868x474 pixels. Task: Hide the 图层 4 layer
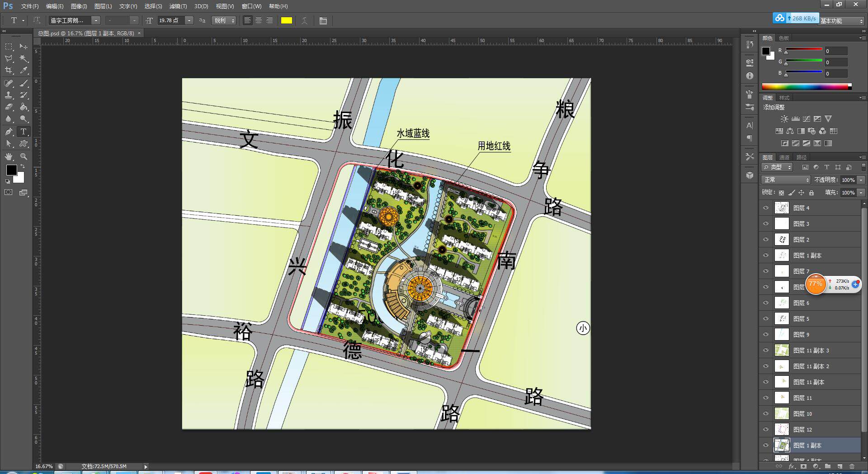766,208
